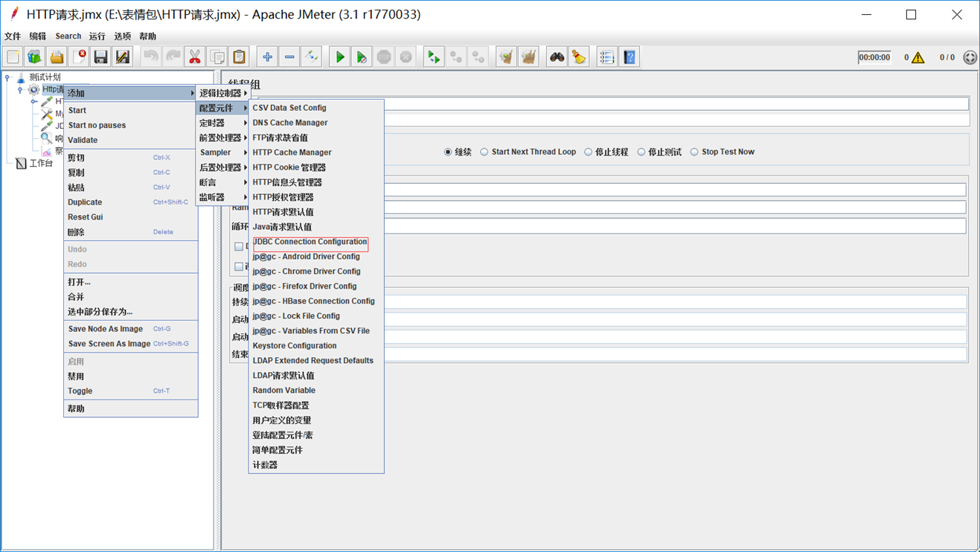Click Validate in context menu

click(x=131, y=140)
